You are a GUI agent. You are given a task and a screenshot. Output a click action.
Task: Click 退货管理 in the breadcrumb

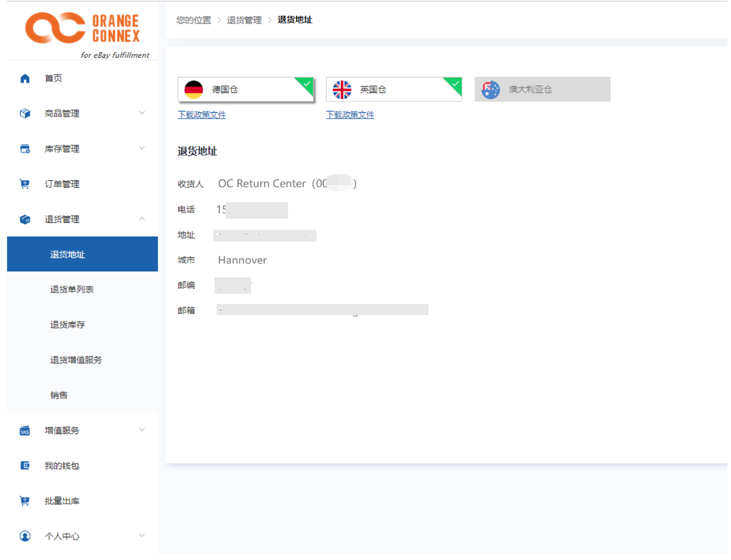[x=244, y=20]
